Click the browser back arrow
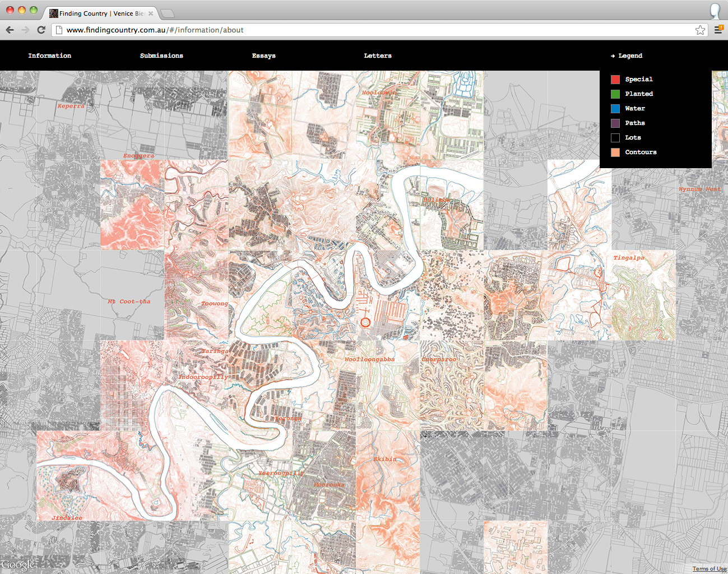Image resolution: width=728 pixels, height=574 pixels. point(10,30)
